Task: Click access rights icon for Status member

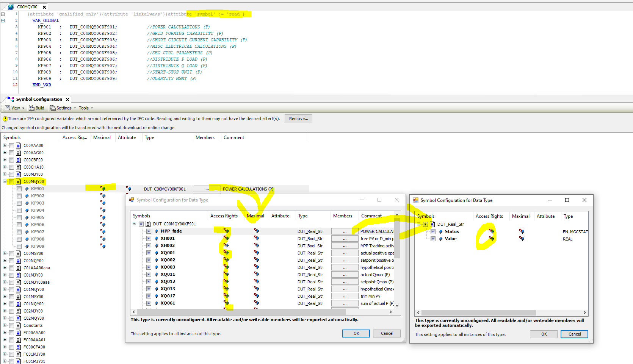Action: (x=492, y=231)
